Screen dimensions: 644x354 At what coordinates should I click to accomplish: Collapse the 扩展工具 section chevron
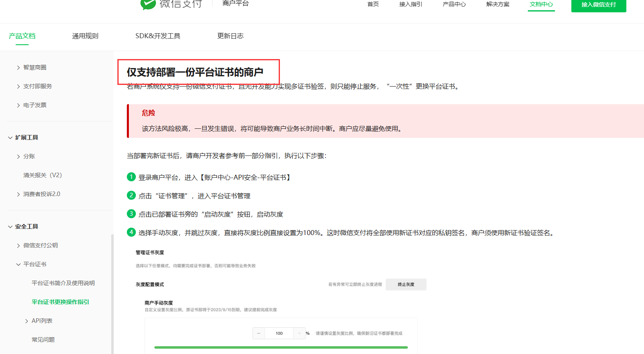tap(10, 138)
